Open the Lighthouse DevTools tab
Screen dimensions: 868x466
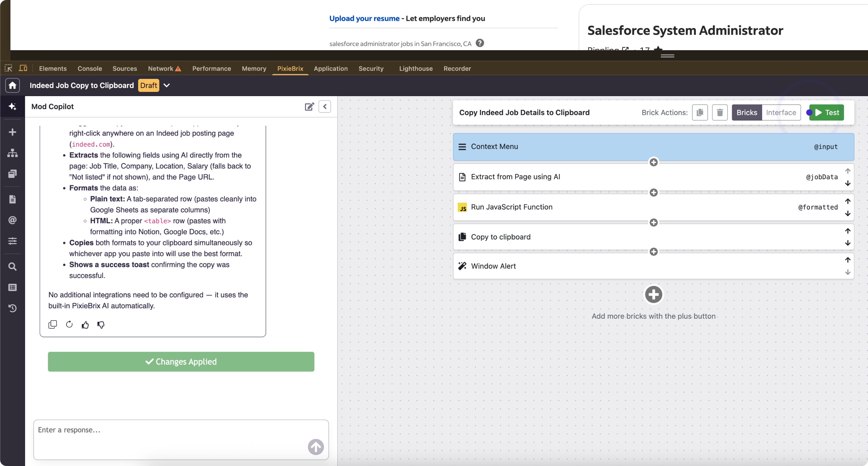[x=415, y=68]
